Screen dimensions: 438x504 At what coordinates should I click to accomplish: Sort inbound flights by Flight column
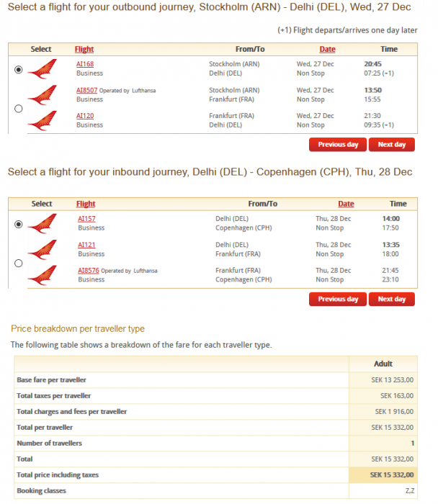point(86,204)
